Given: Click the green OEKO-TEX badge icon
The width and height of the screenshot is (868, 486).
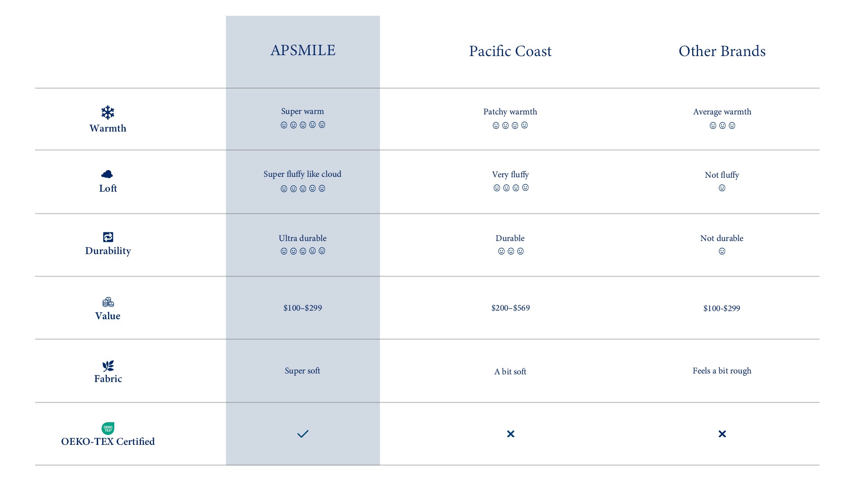Looking at the screenshot, I should tap(108, 428).
